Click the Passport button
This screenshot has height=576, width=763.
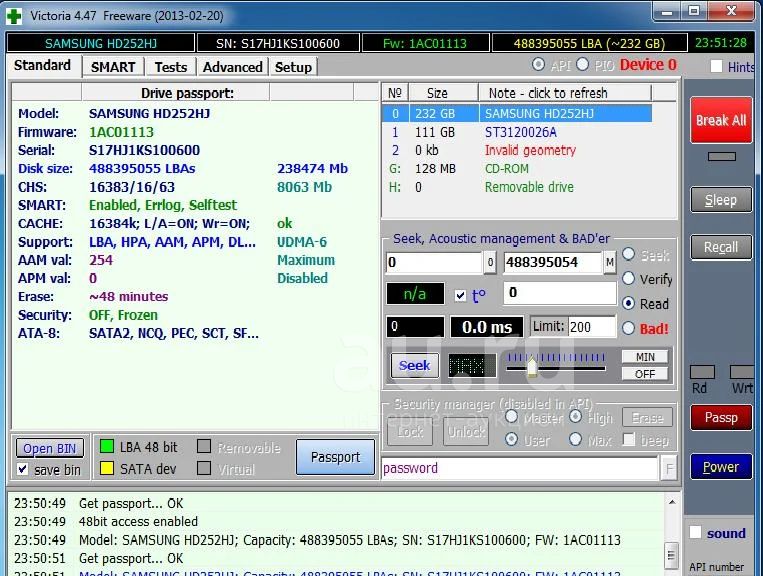click(335, 457)
